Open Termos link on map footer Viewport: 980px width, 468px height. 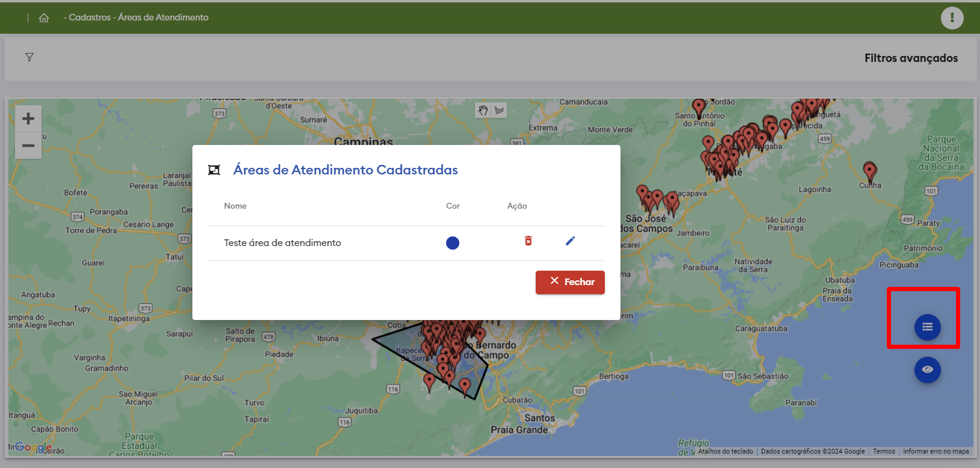pos(883,451)
